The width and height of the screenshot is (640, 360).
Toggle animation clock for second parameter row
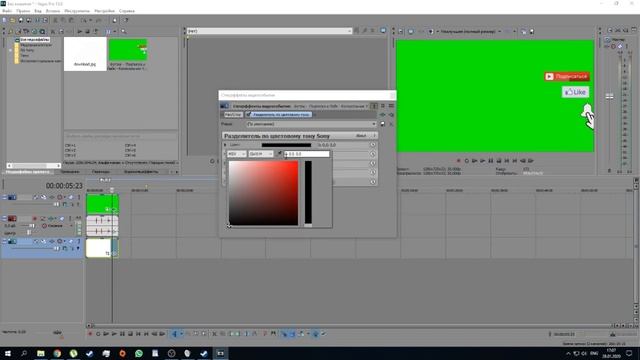pos(373,154)
